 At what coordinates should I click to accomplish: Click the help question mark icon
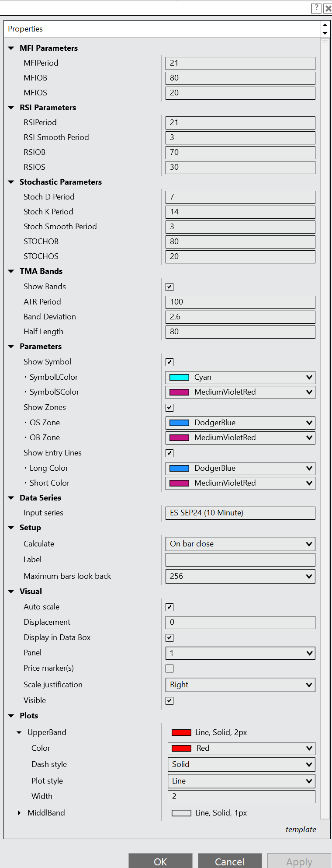(x=316, y=8)
